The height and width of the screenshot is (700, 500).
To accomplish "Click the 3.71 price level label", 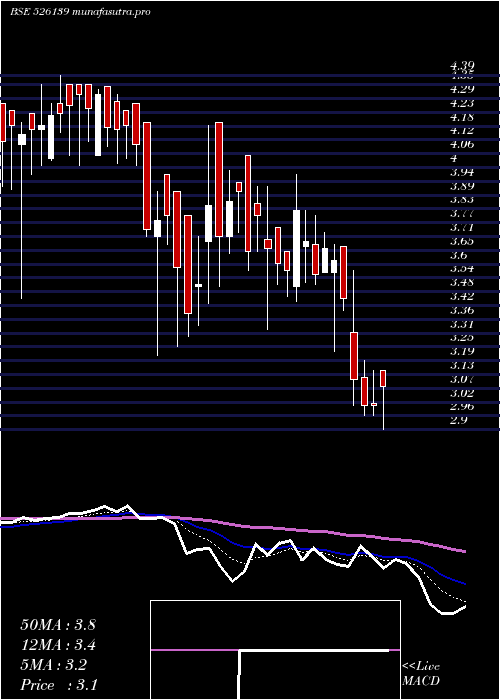I will click(x=462, y=228).
